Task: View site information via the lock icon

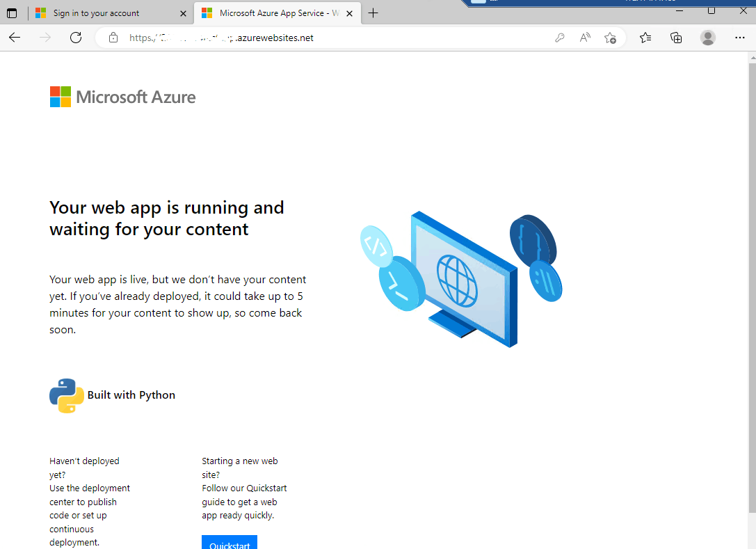Action: (113, 38)
